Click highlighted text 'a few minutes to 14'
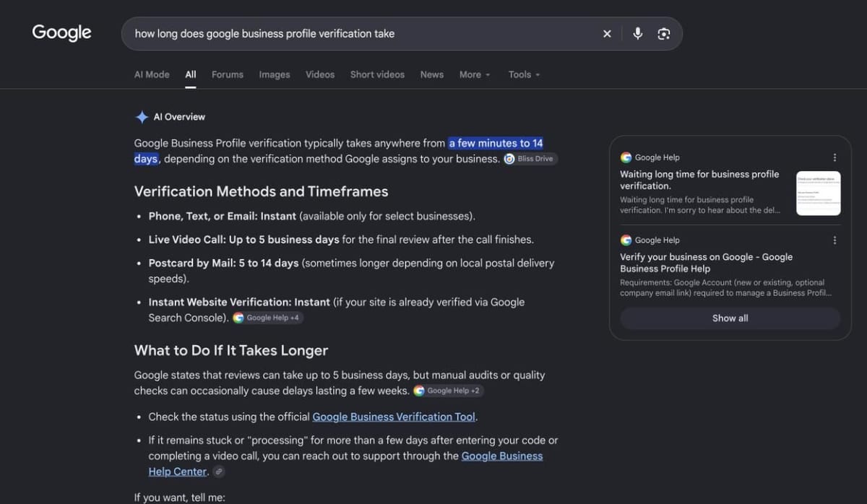This screenshot has width=867, height=504. pos(496,143)
